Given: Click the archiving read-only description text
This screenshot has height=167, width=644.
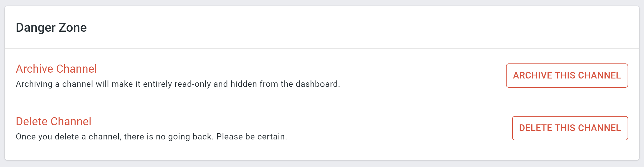Looking at the screenshot, I should [178, 84].
